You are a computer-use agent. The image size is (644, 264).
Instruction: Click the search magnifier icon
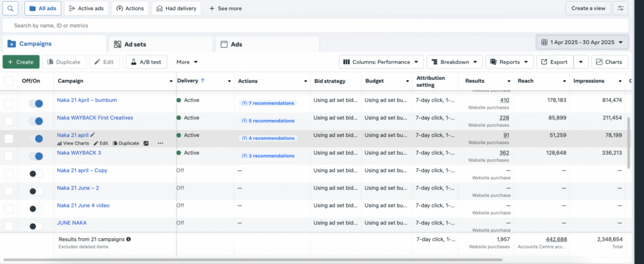tap(11, 8)
